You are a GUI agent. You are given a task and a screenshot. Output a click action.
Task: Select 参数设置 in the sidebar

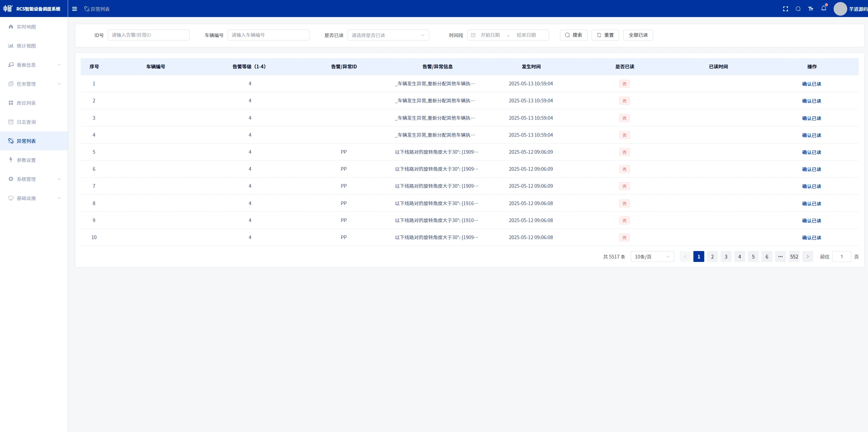(x=26, y=160)
